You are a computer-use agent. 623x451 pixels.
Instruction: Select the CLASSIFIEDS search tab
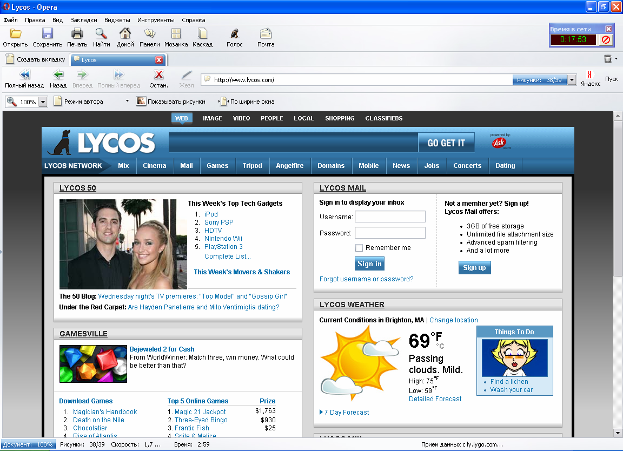384,118
